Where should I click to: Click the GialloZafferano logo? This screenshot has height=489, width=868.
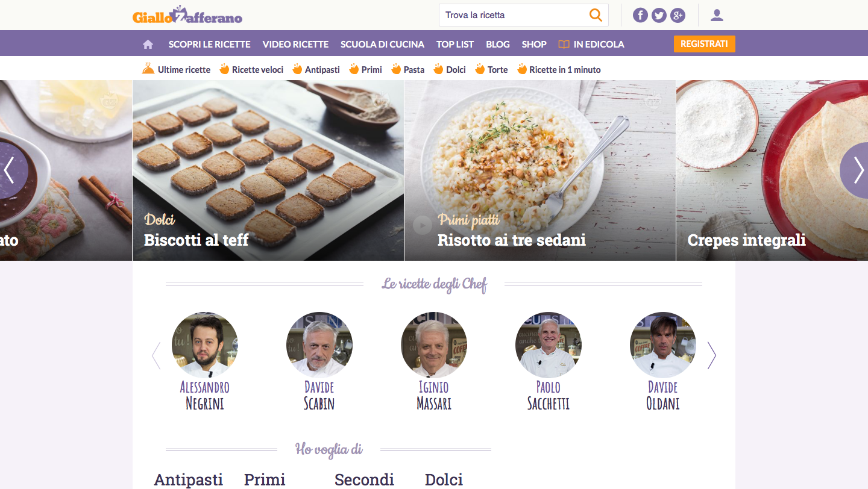coord(187,15)
